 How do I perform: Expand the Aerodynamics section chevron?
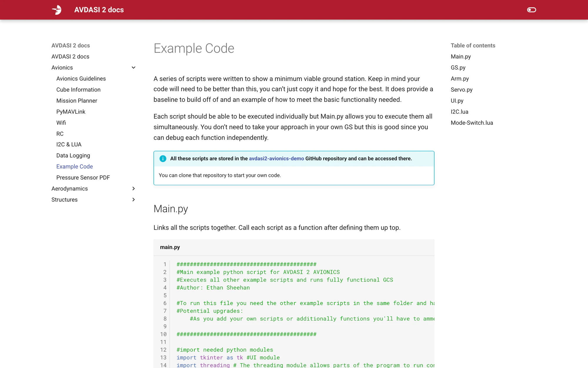(x=133, y=189)
